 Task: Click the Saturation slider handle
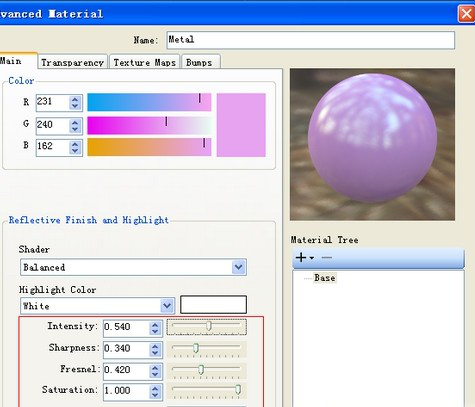[238, 389]
